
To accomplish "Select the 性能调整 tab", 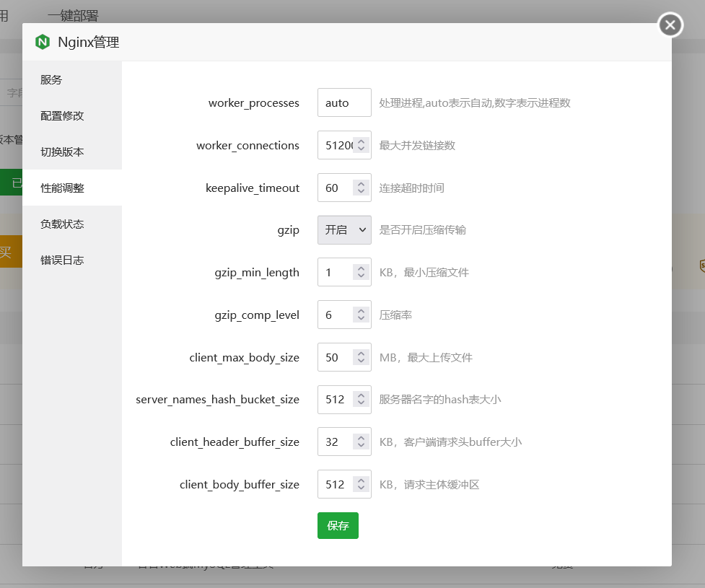I will coord(72,188).
